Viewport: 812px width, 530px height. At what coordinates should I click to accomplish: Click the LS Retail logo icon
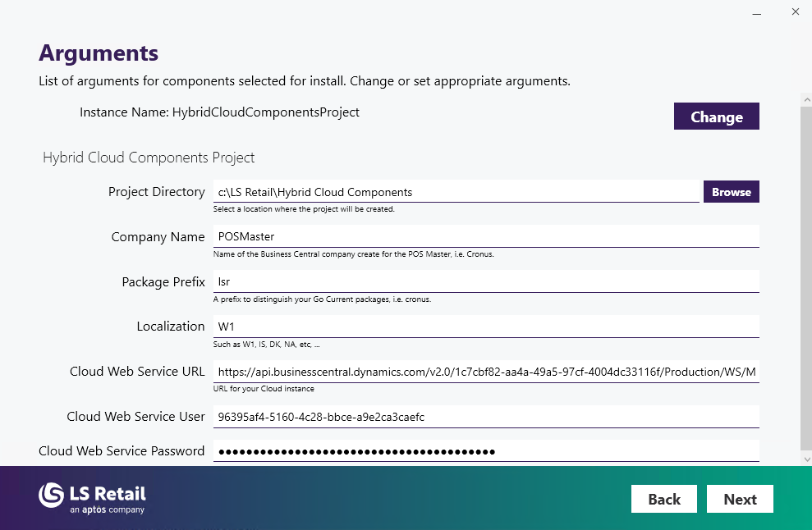click(x=51, y=495)
